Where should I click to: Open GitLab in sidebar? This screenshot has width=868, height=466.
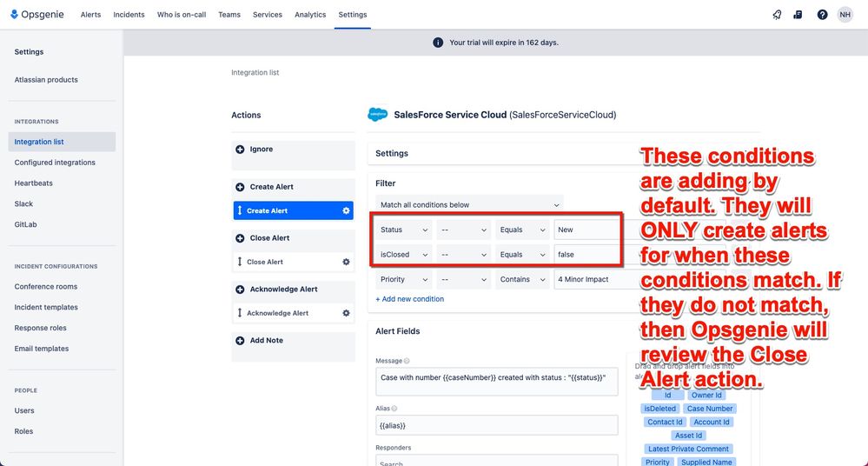pyautogui.click(x=25, y=224)
